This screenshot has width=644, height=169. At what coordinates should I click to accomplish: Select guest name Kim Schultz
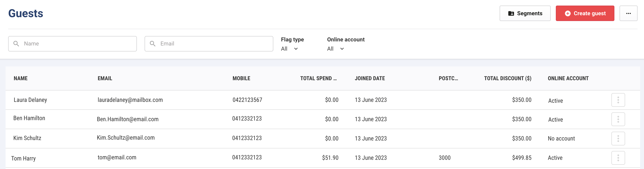click(x=27, y=138)
